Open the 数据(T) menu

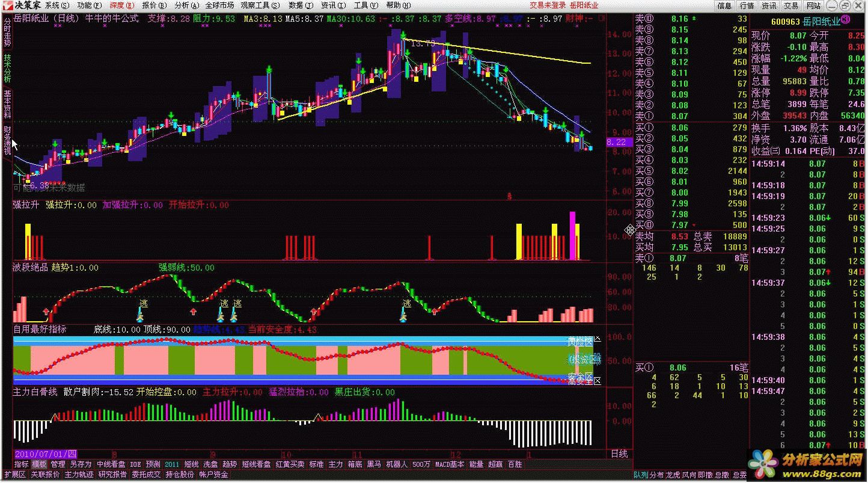(301, 5)
